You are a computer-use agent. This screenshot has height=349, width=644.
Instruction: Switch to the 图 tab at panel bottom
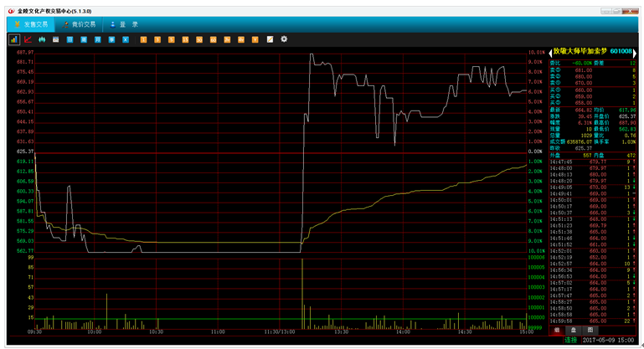pos(590,330)
